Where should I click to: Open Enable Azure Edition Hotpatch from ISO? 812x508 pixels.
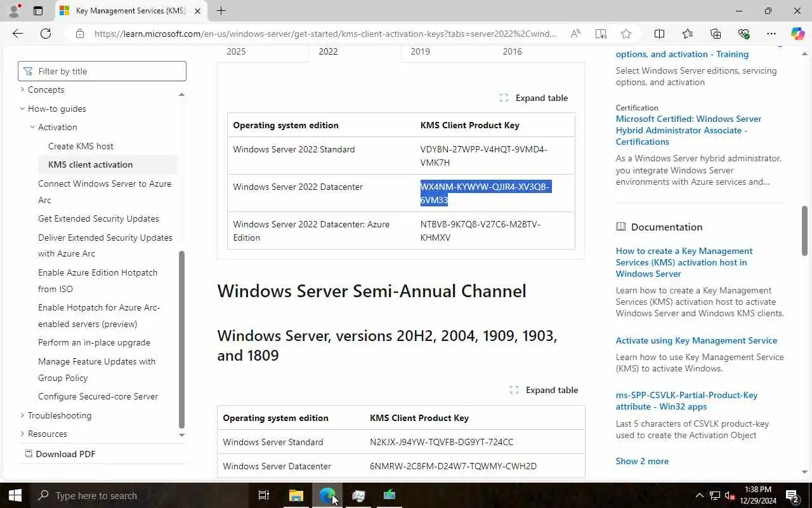tap(98, 281)
